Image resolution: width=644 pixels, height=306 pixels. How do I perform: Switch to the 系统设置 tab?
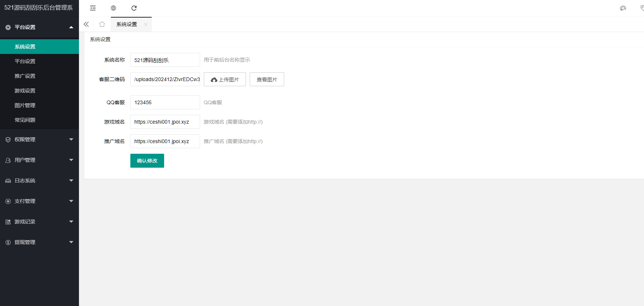click(x=127, y=24)
